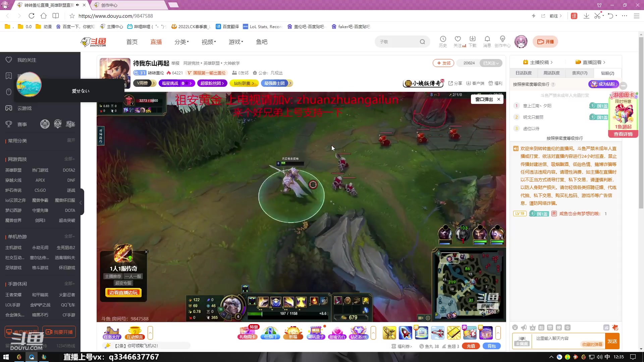Click the 开播 start streaming button
Viewport: 644px width, 362px height.
(x=545, y=42)
